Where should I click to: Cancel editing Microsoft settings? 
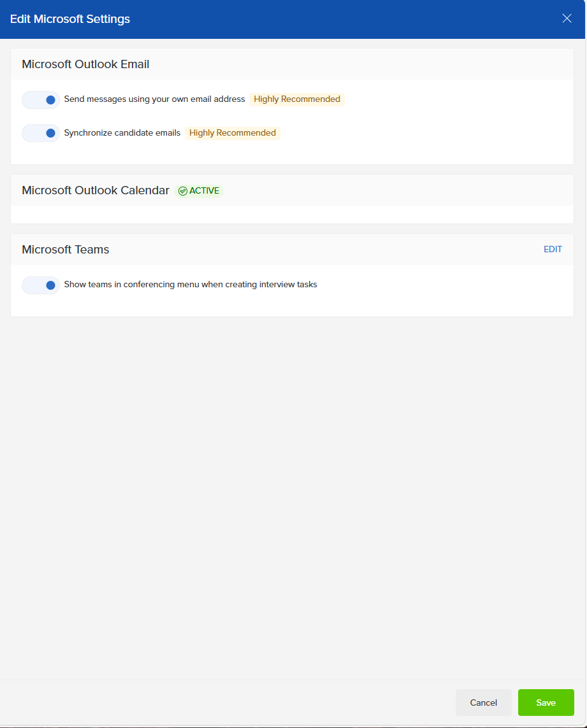coord(483,703)
